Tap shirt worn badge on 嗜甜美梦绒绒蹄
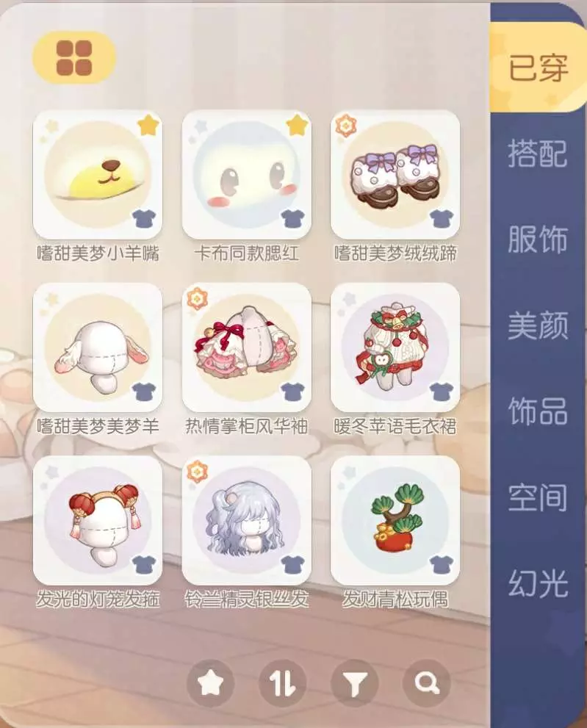 [442, 219]
